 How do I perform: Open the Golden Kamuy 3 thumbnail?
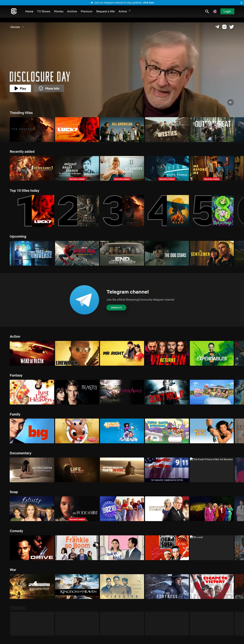[x=32, y=168]
